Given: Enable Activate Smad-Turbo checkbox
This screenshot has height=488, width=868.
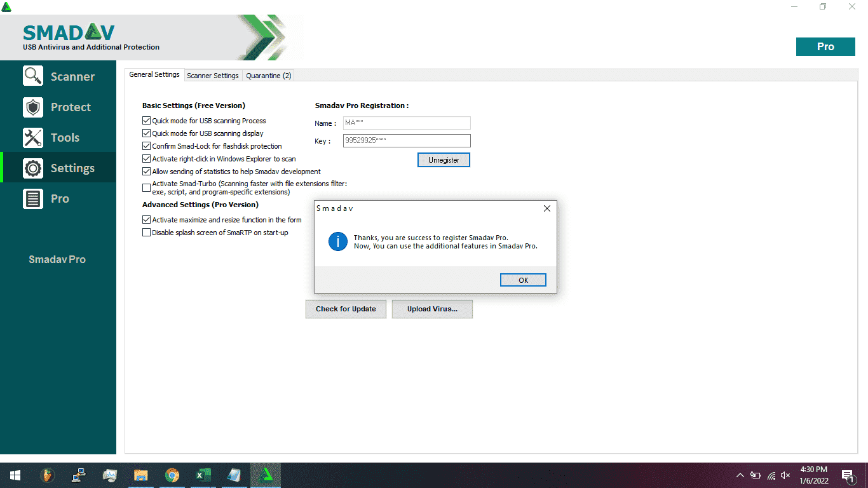Looking at the screenshot, I should click(147, 188).
